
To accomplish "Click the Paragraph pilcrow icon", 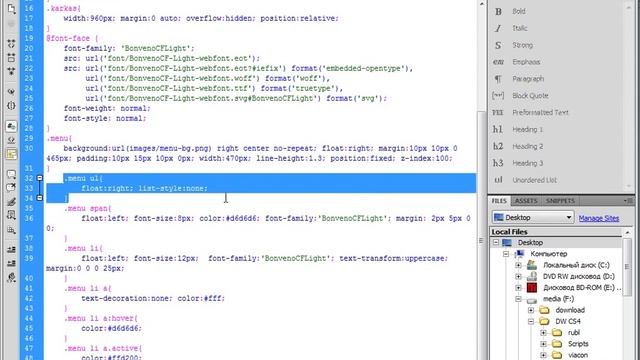I will click(x=498, y=79).
